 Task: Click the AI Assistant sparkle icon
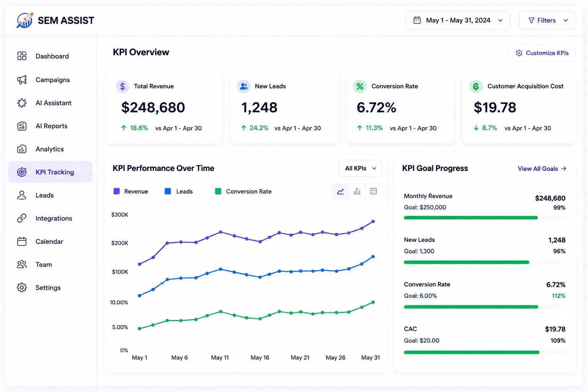(22, 103)
